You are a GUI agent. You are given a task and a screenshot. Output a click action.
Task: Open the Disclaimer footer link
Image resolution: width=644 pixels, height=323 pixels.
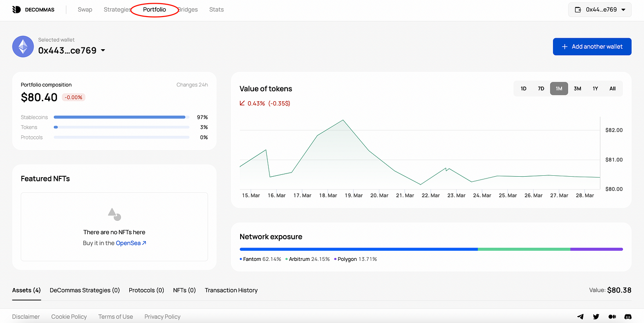26,317
